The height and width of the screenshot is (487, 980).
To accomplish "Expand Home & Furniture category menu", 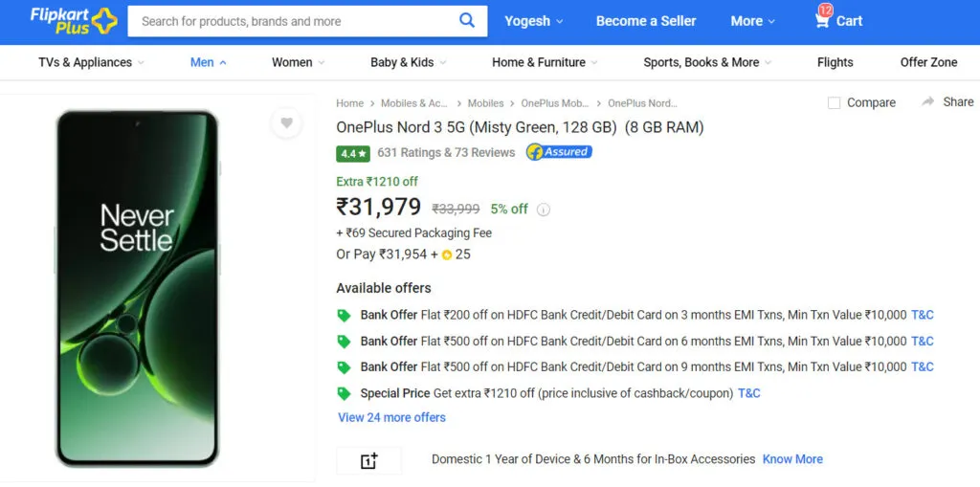I will tap(545, 62).
